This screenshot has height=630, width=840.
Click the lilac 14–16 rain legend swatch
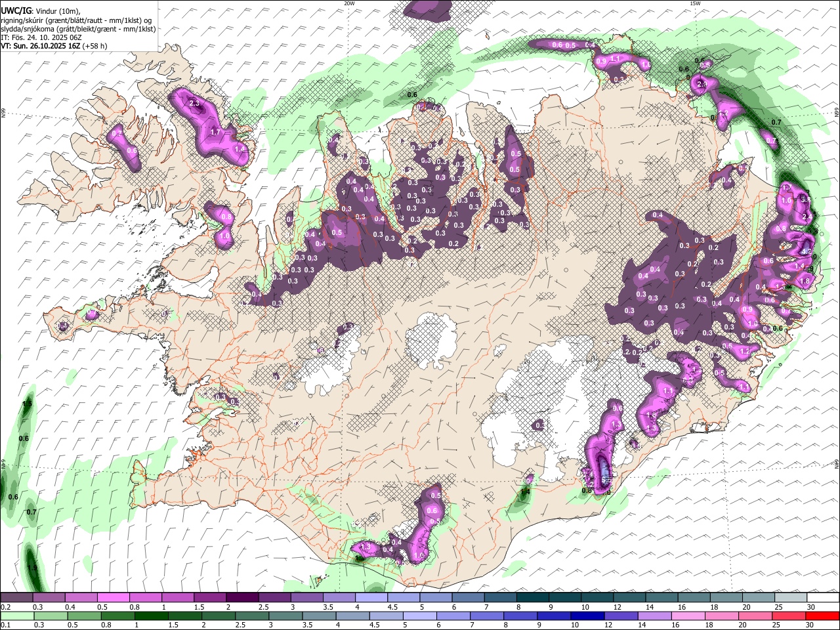click(x=656, y=616)
